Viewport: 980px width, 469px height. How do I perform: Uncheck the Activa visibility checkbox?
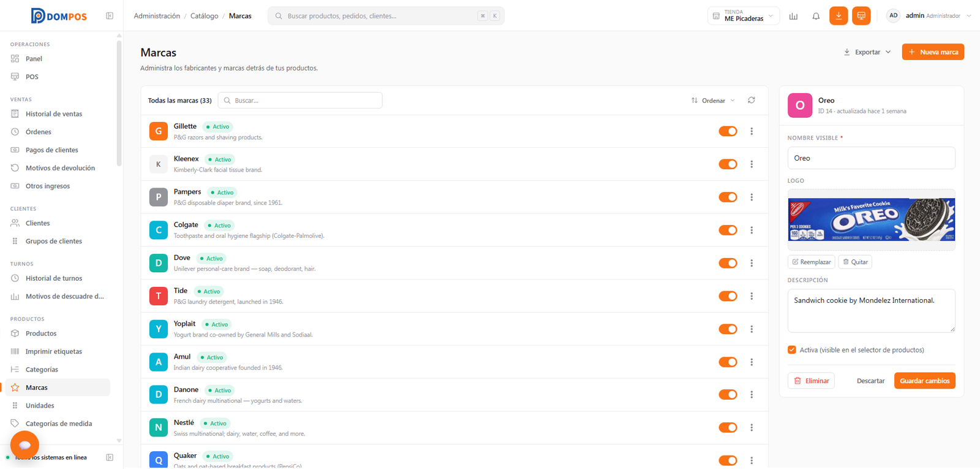(x=792, y=350)
